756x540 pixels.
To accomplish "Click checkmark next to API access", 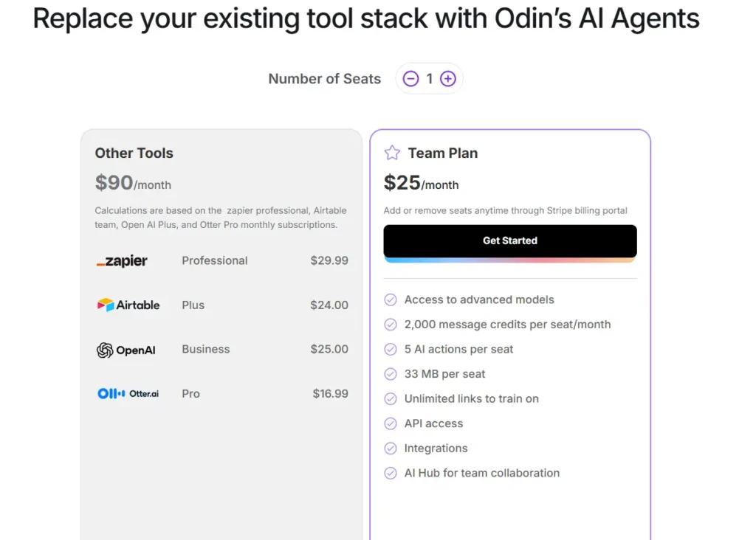I will pyautogui.click(x=391, y=423).
